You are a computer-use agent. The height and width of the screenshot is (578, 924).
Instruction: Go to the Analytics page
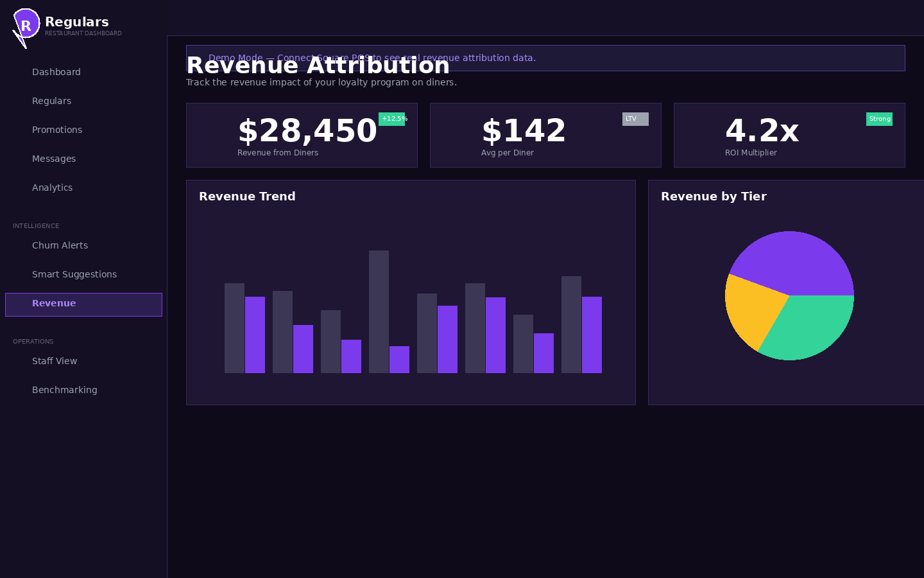[52, 188]
